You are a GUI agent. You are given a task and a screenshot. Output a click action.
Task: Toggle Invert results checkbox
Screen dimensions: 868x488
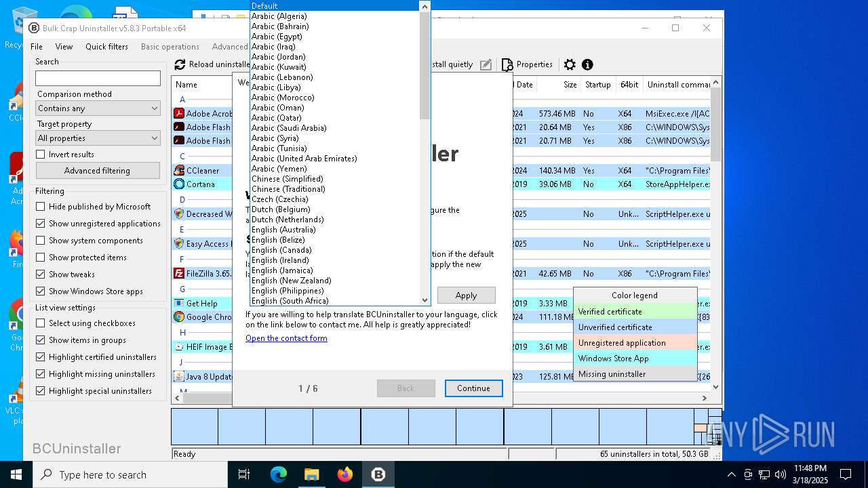[41, 155]
